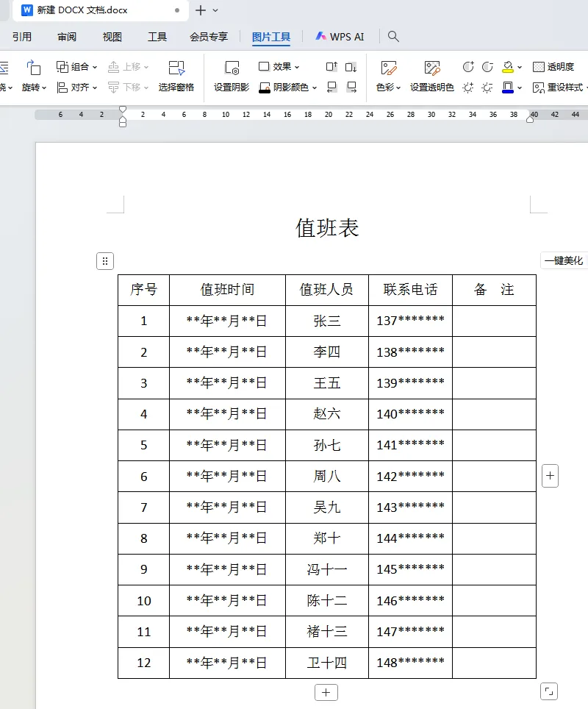Expand the blue outline color dropdown arrow
Screen dimensions: 588x709
click(520, 88)
